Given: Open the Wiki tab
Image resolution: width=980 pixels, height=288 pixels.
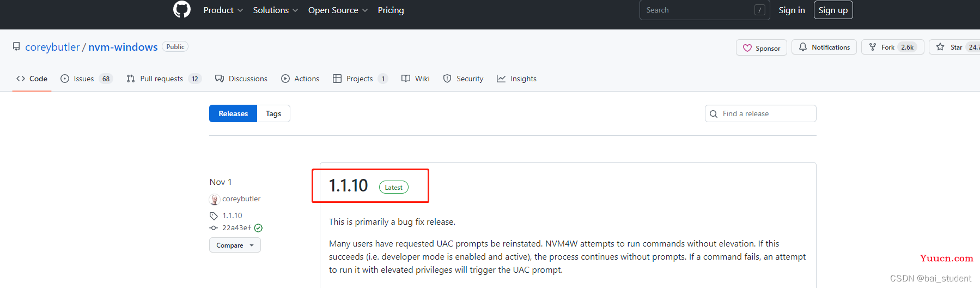Looking at the screenshot, I should 415,79.
